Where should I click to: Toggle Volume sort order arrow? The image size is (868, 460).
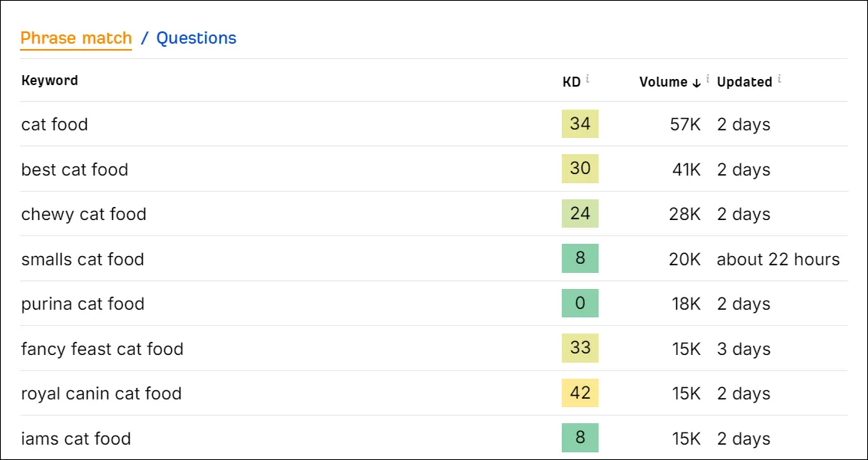696,82
